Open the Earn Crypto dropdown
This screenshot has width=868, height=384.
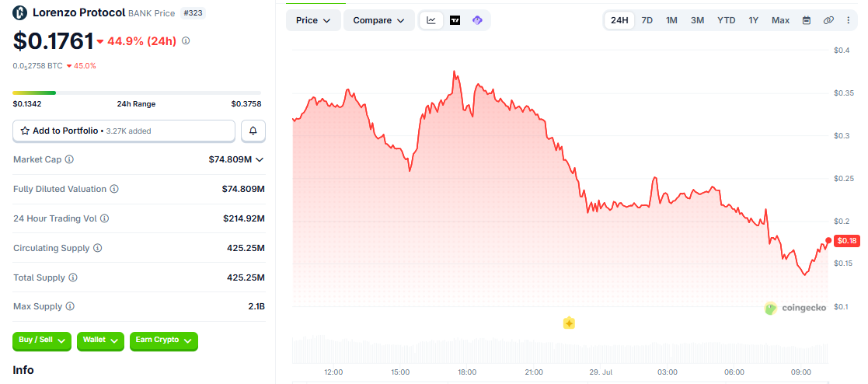163,340
